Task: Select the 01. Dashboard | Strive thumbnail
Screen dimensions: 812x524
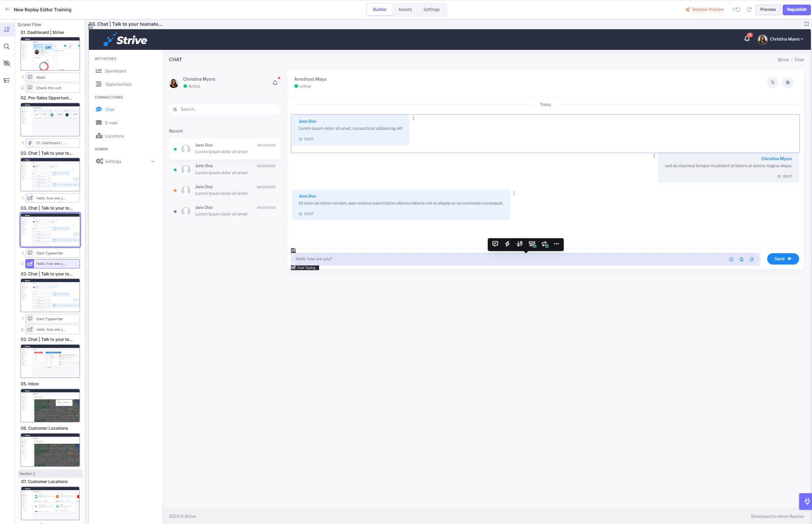Action: coord(50,54)
